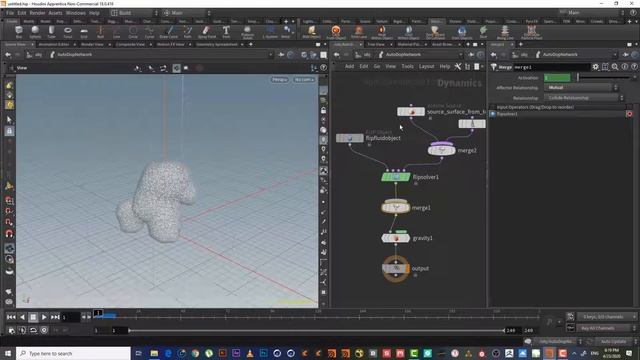The width and height of the screenshot is (640, 360).
Task: Click the current frame number field
Action: point(70,317)
